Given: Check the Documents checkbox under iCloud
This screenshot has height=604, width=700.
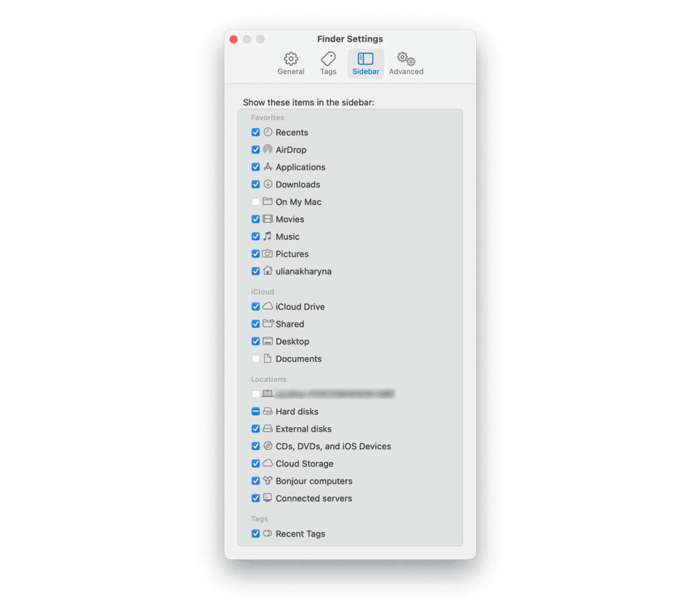Looking at the screenshot, I should click(x=256, y=359).
